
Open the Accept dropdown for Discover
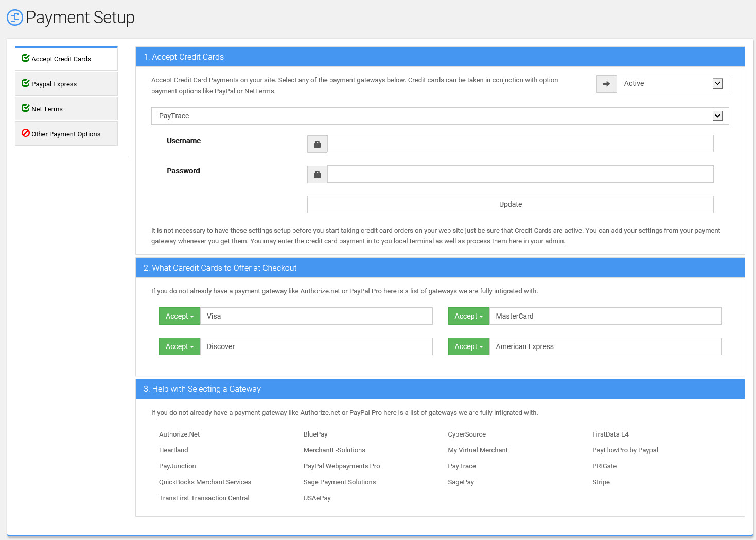coord(179,346)
